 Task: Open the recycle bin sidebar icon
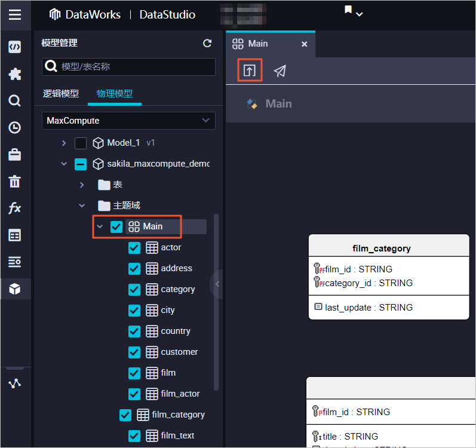coord(15,182)
